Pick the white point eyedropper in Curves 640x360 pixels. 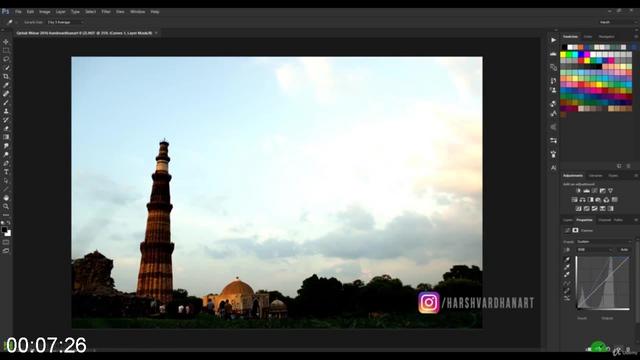click(x=567, y=275)
